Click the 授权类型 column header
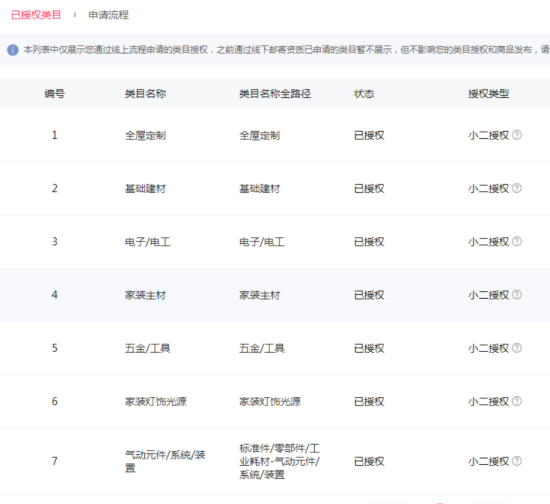Screen dimensions: 550x504 488,94
